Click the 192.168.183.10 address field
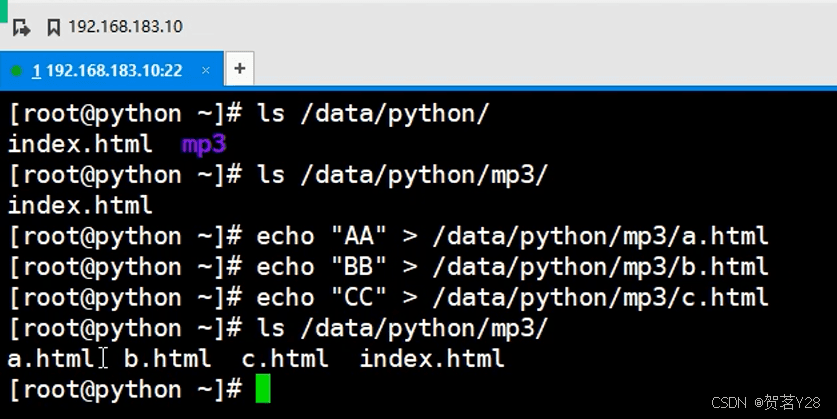This screenshot has height=419, width=837. (125, 26)
